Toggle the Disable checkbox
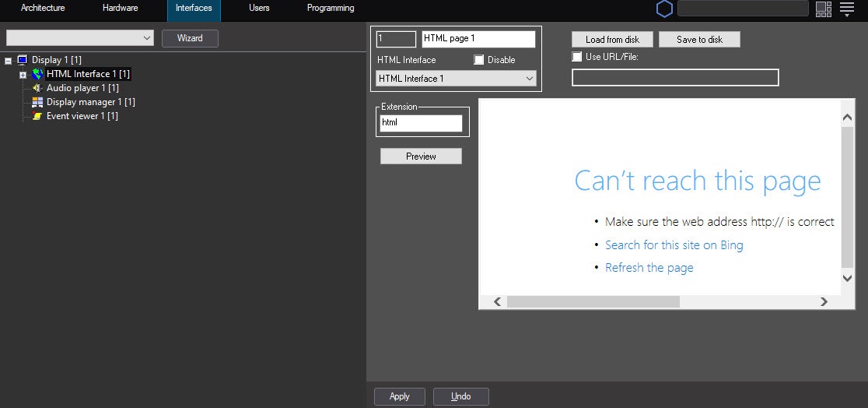 pos(479,60)
